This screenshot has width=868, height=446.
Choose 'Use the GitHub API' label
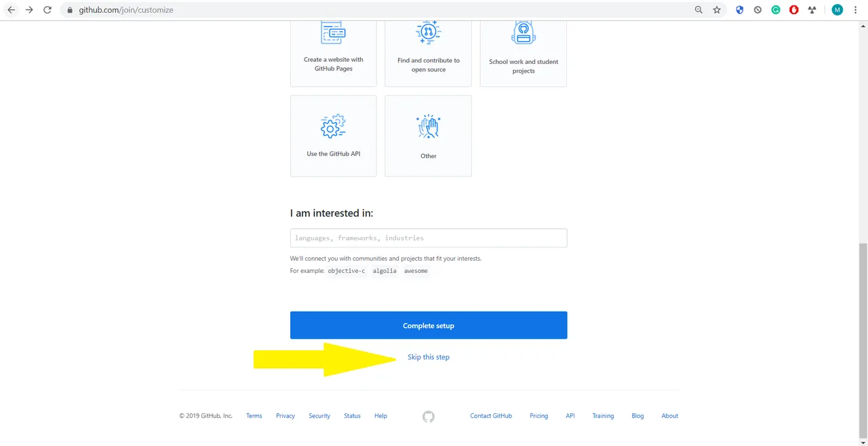(333, 154)
